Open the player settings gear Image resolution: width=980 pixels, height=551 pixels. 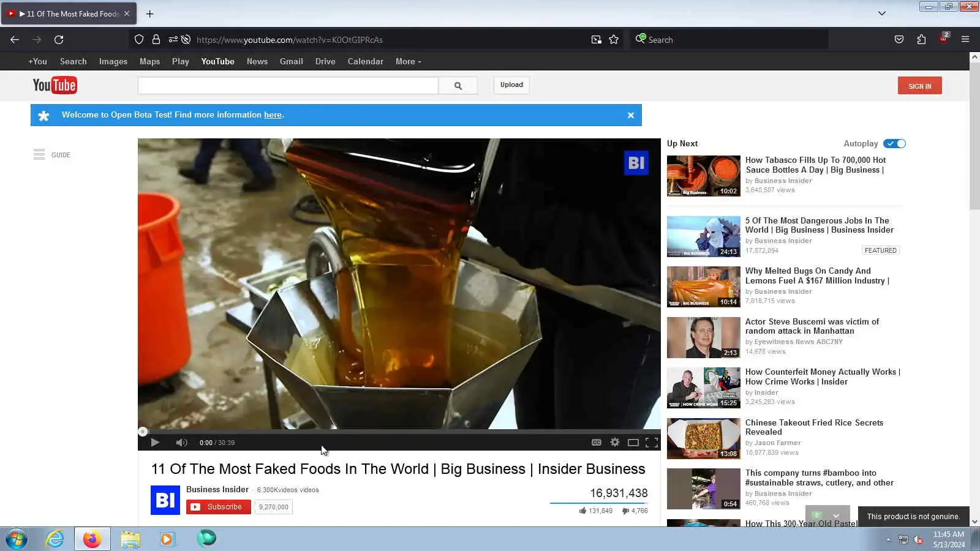coord(615,443)
